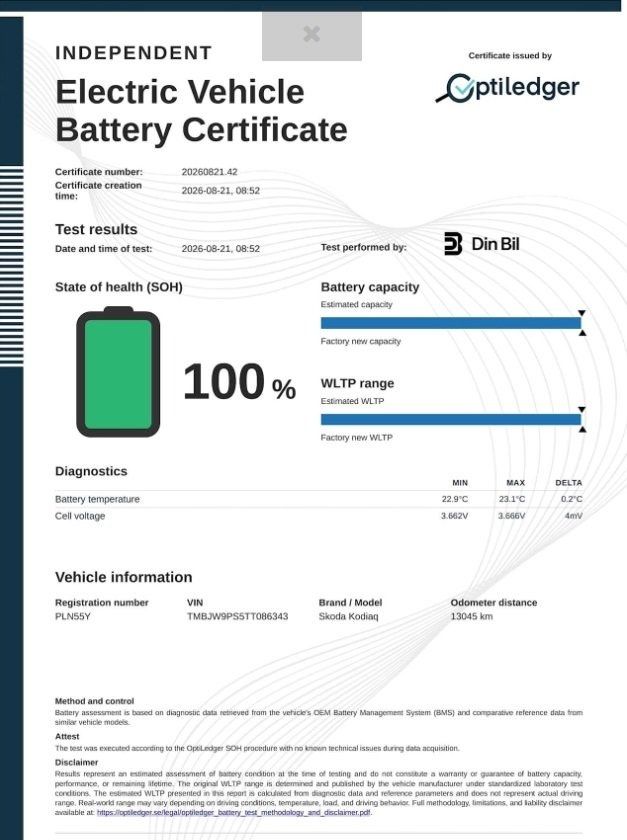The image size is (627, 840).
Task: Click the Estimated capacity blue bar
Action: point(451,322)
